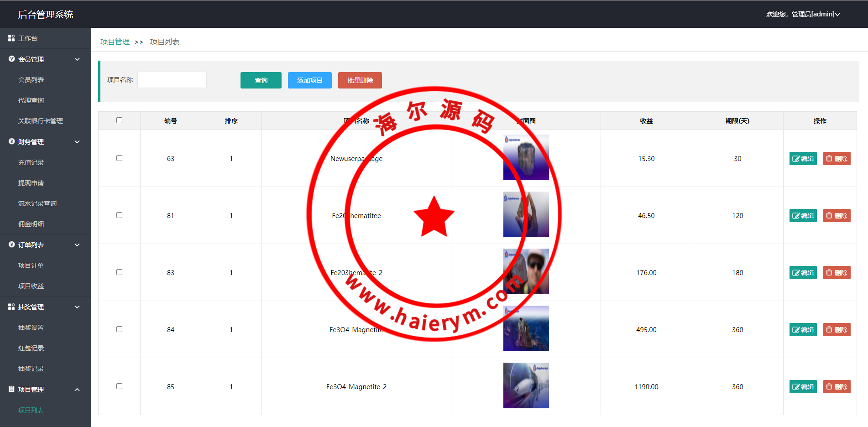Click the 编号 column header

point(171,121)
